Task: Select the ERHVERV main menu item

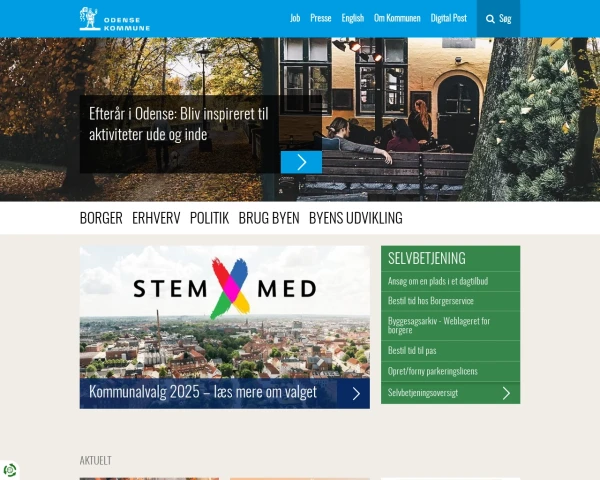Action: pyautogui.click(x=156, y=218)
